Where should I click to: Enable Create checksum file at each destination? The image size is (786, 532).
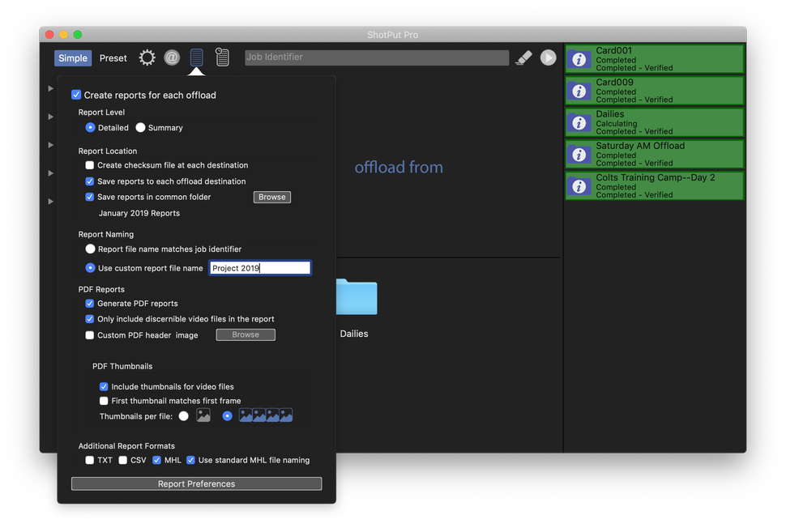(89, 166)
